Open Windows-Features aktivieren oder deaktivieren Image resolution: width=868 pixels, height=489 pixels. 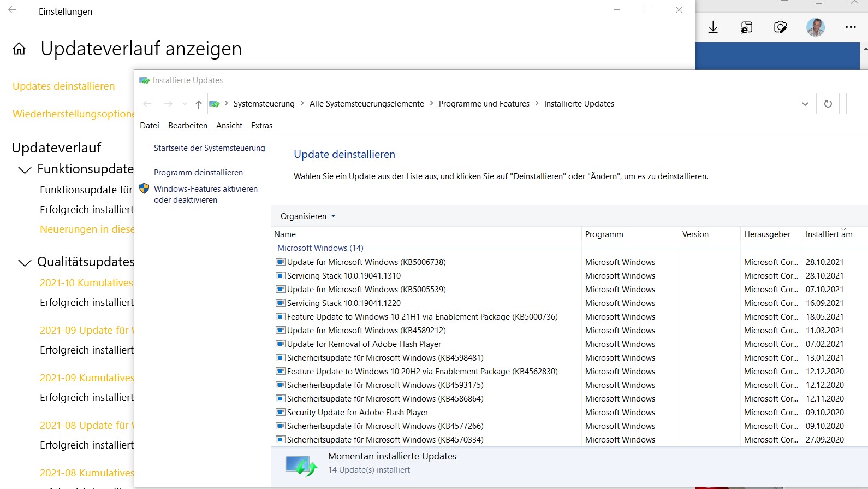pos(206,195)
